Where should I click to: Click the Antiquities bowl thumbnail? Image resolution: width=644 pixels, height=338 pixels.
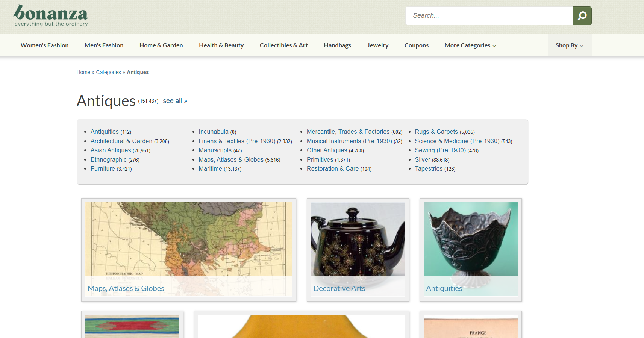[471, 250]
